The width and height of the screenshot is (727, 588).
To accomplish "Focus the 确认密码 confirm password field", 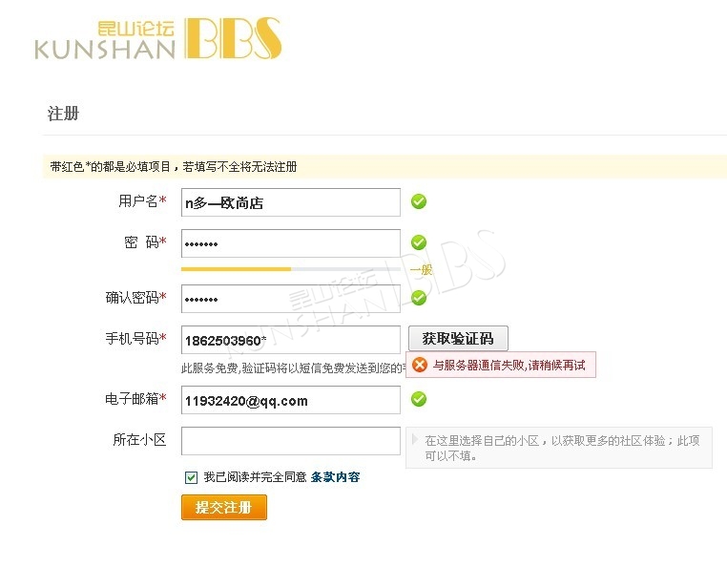I will point(291,299).
